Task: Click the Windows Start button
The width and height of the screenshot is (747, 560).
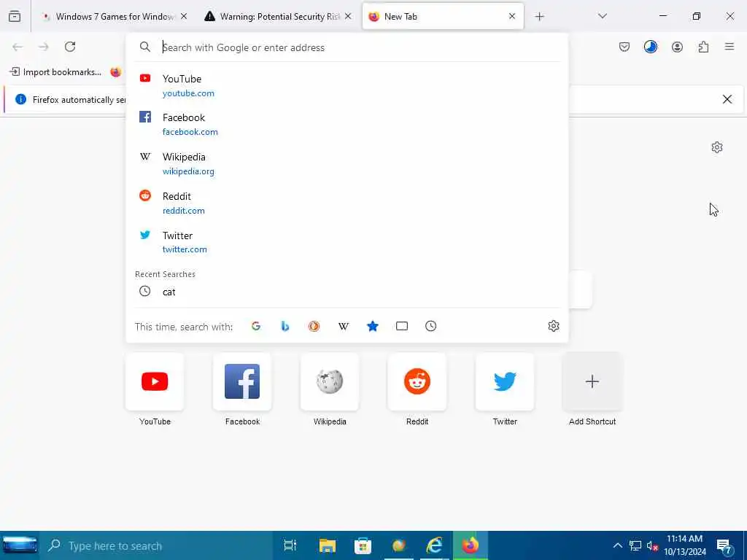Action: (x=20, y=545)
